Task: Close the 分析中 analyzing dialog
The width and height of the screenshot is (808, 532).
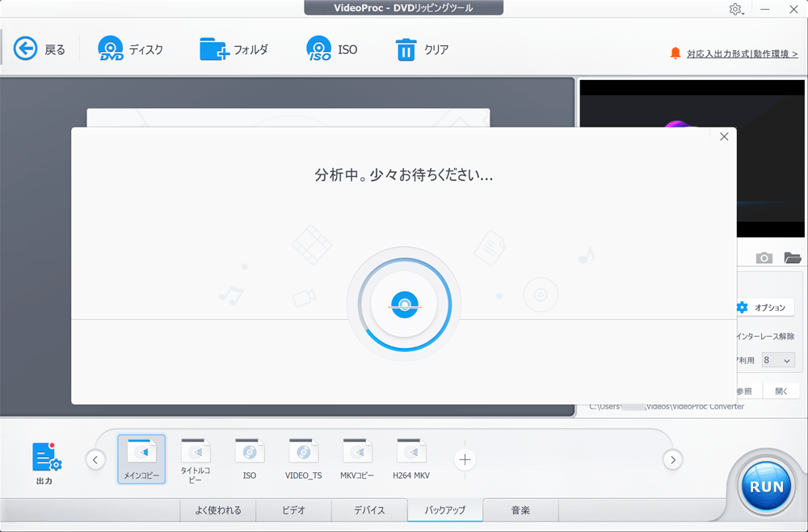Action: (x=724, y=136)
